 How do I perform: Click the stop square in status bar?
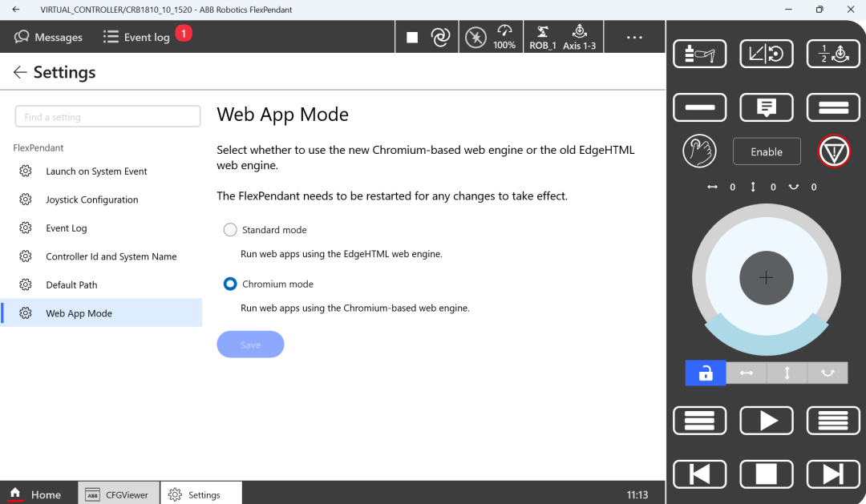point(412,37)
